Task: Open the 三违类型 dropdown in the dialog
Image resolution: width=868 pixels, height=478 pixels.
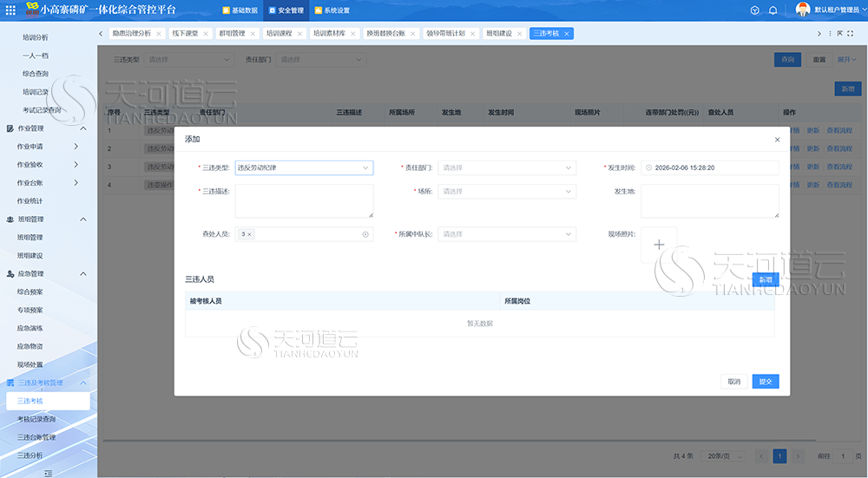Action: pos(304,167)
